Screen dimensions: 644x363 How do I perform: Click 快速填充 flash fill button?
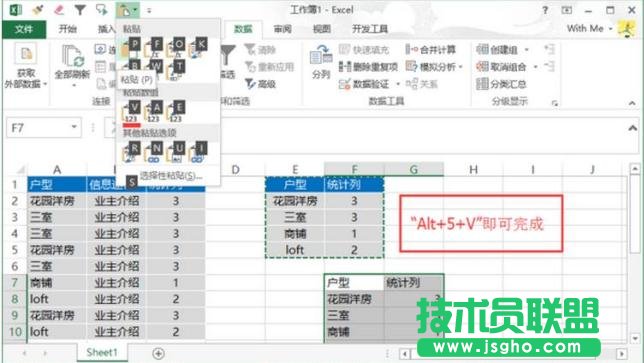(364, 50)
